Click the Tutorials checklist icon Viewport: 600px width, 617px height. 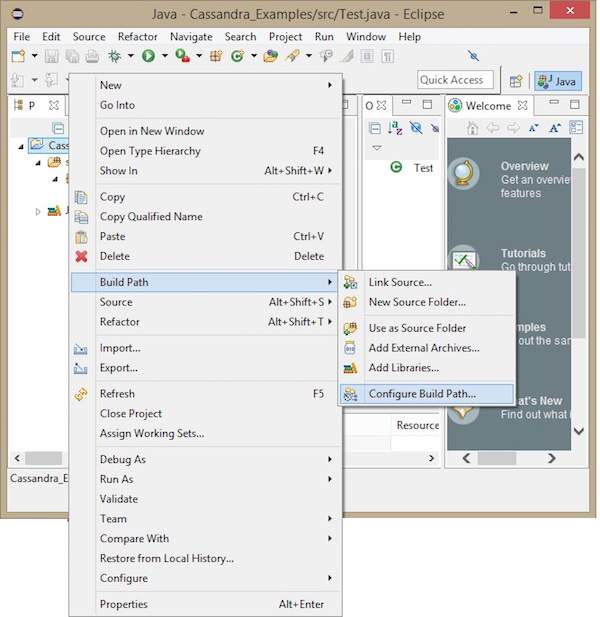464,261
